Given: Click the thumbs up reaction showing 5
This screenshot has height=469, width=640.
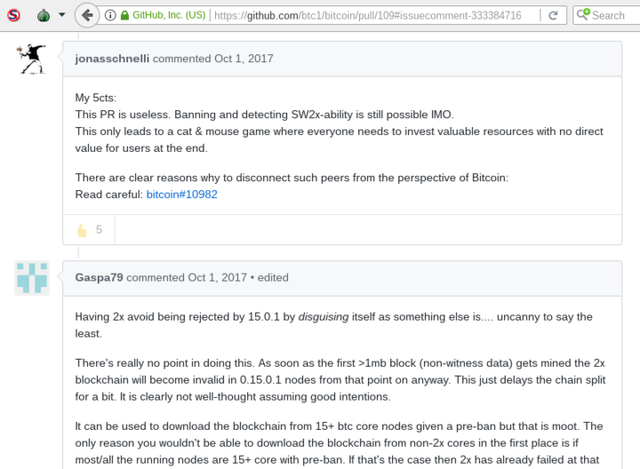Looking at the screenshot, I should coord(89,230).
